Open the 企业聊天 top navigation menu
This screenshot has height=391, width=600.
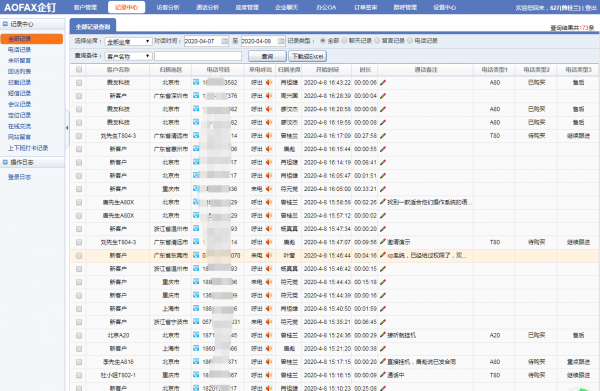point(287,7)
